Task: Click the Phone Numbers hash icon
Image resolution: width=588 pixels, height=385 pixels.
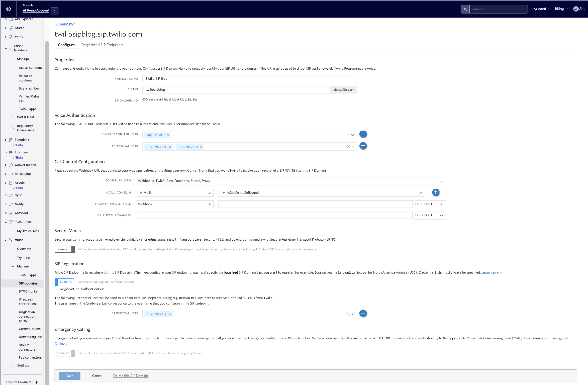Action: click(10, 48)
